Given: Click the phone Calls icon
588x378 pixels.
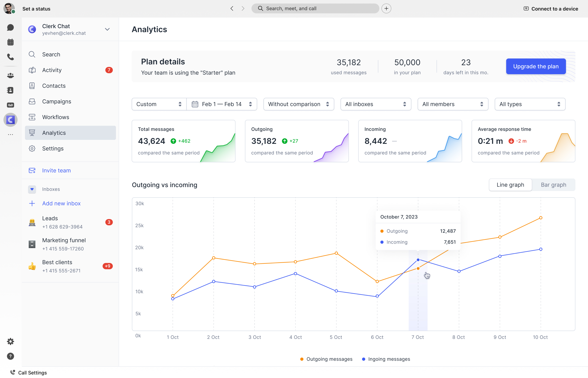Looking at the screenshot, I should 10,57.
